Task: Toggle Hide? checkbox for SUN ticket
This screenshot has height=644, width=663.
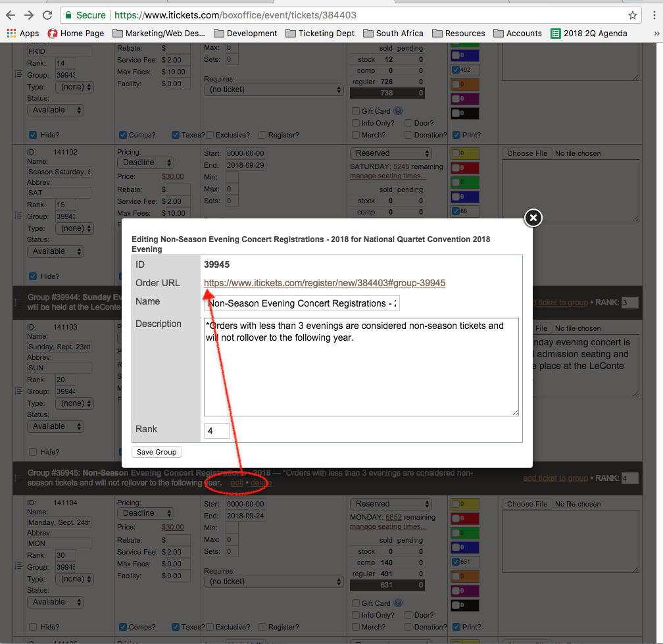Action: (33, 452)
